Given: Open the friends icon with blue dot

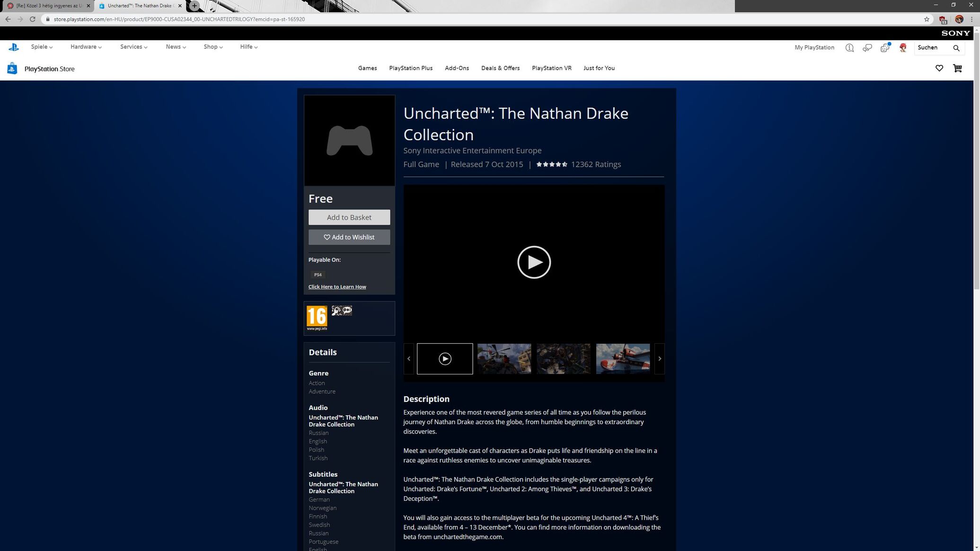Looking at the screenshot, I should coord(885,47).
